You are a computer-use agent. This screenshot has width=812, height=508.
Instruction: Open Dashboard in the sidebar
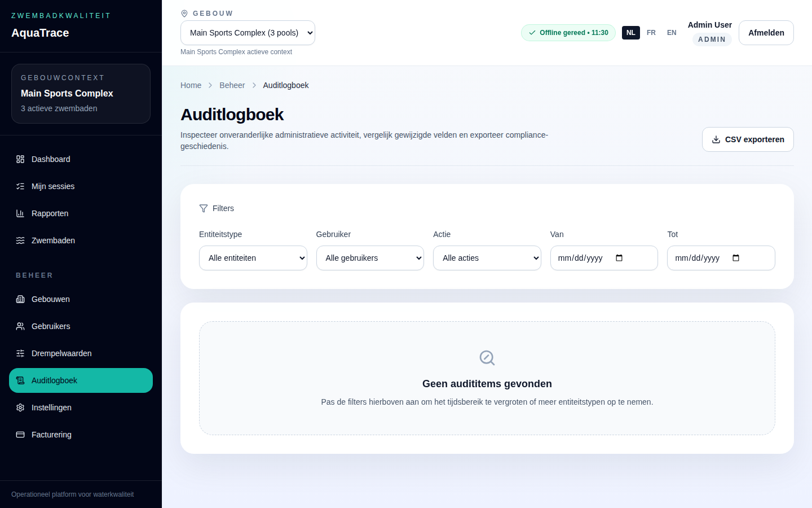point(81,159)
